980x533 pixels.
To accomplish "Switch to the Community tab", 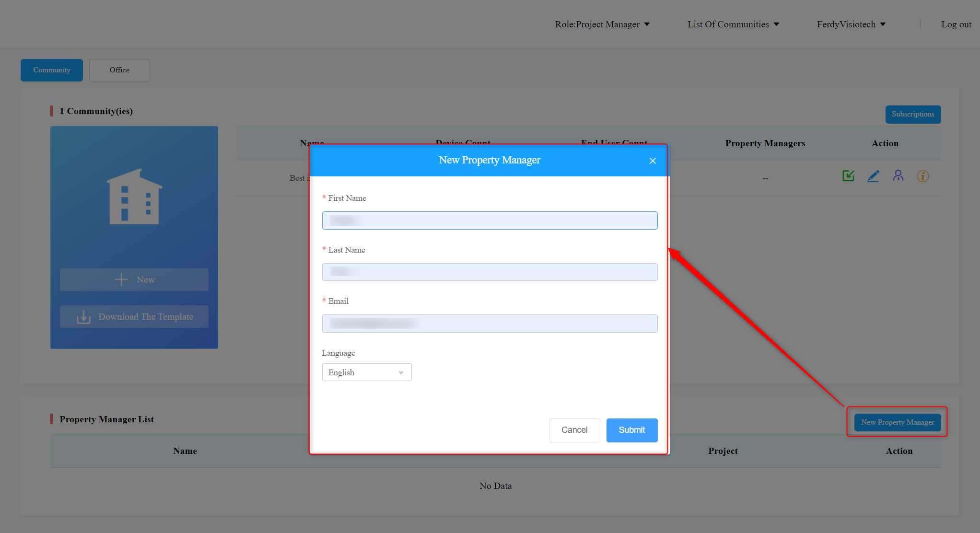I will point(52,70).
